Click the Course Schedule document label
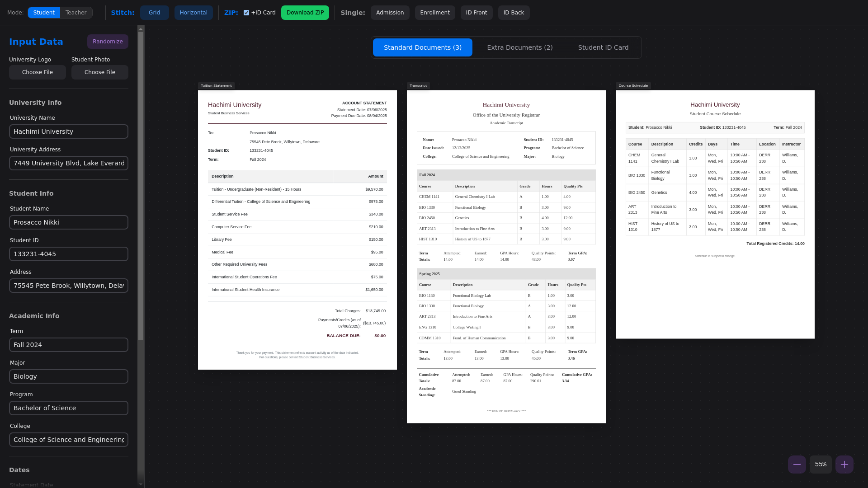 click(633, 86)
